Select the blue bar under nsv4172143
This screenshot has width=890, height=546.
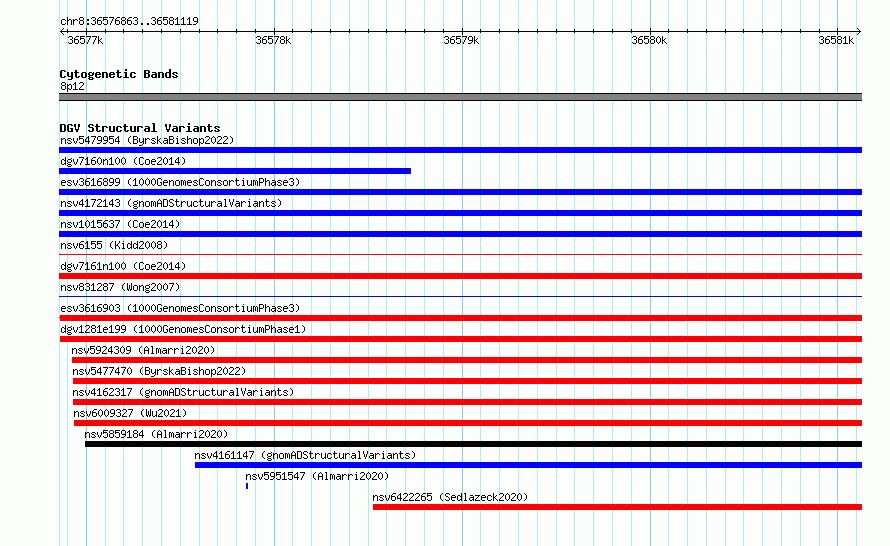pos(460,213)
